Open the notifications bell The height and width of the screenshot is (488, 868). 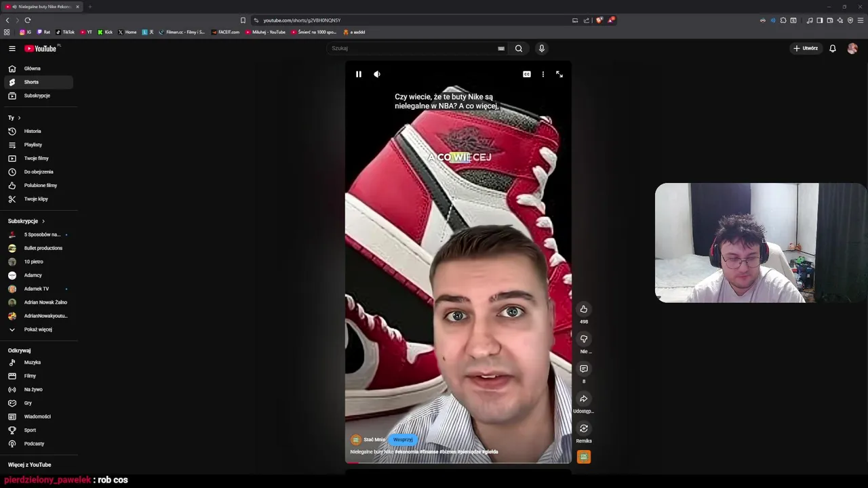click(x=833, y=48)
